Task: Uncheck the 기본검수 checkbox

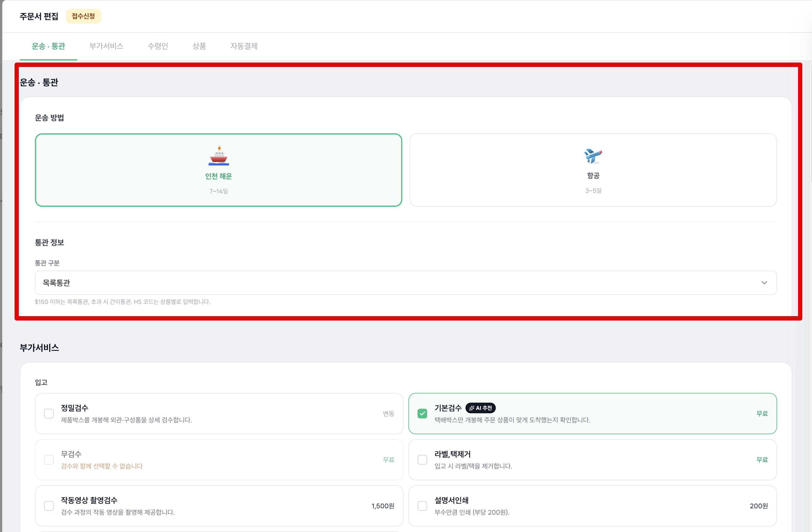Action: pyautogui.click(x=422, y=414)
